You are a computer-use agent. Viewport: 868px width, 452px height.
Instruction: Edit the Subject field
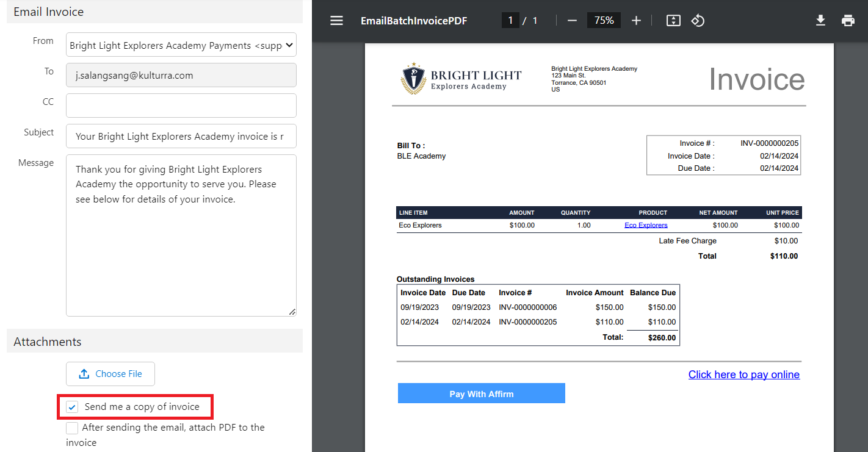(x=181, y=136)
